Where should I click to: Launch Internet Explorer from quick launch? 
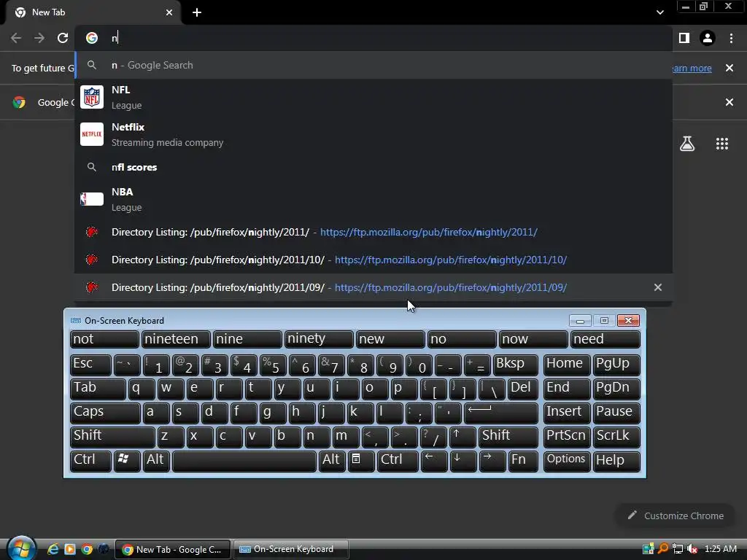53,549
